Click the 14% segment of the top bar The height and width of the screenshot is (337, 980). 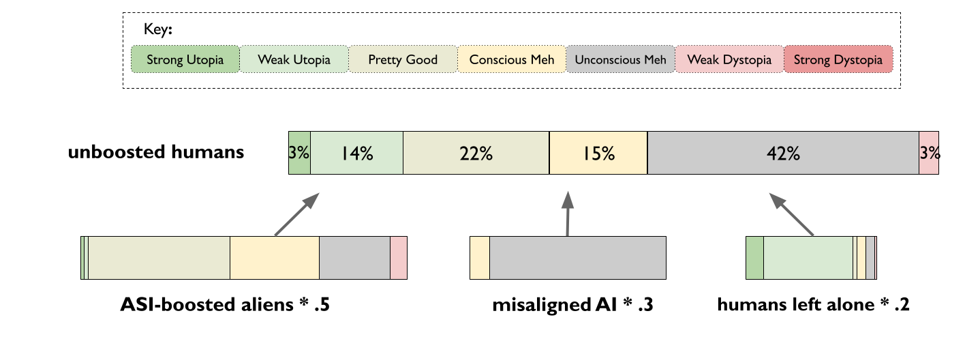tap(356, 153)
